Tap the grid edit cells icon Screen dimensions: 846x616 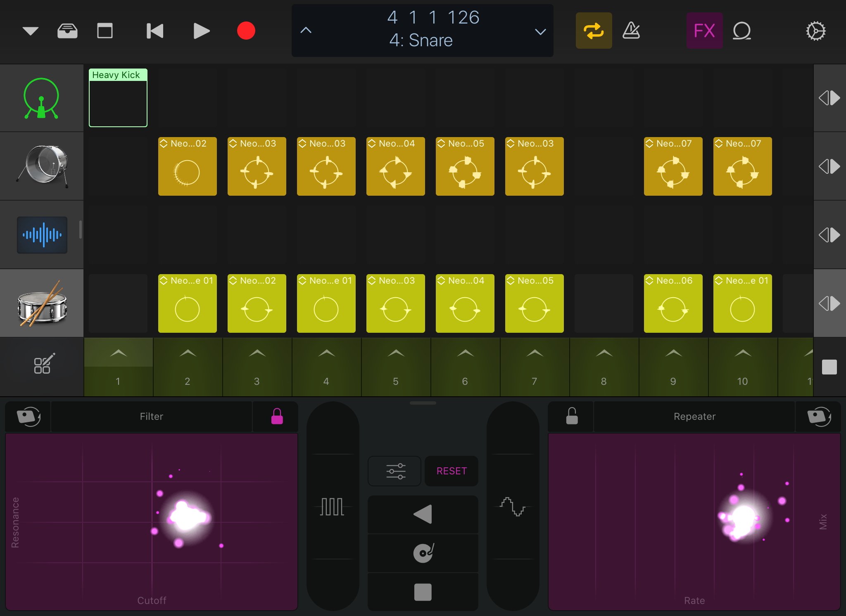(43, 364)
